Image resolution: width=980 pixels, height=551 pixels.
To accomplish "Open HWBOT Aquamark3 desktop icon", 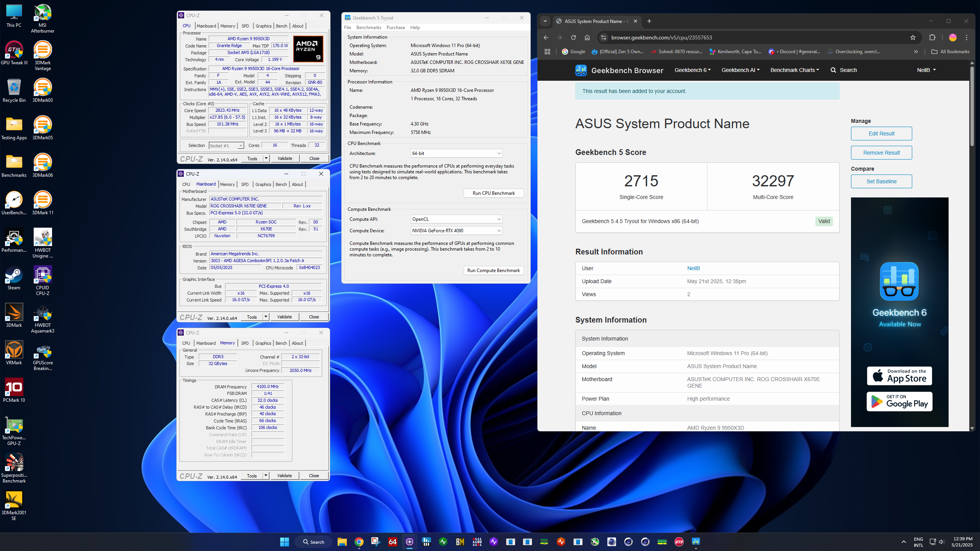I will 42,318.
